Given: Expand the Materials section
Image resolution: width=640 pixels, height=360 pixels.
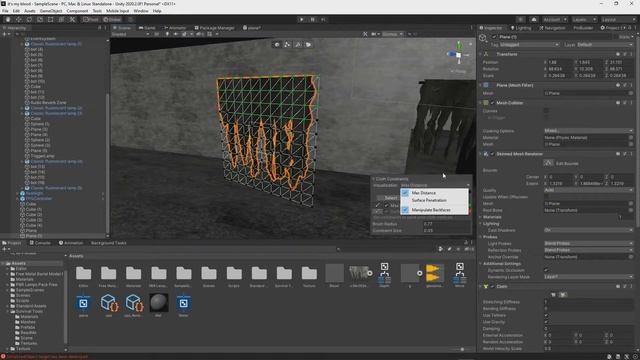Looking at the screenshot, I should pyautogui.click(x=480, y=217).
